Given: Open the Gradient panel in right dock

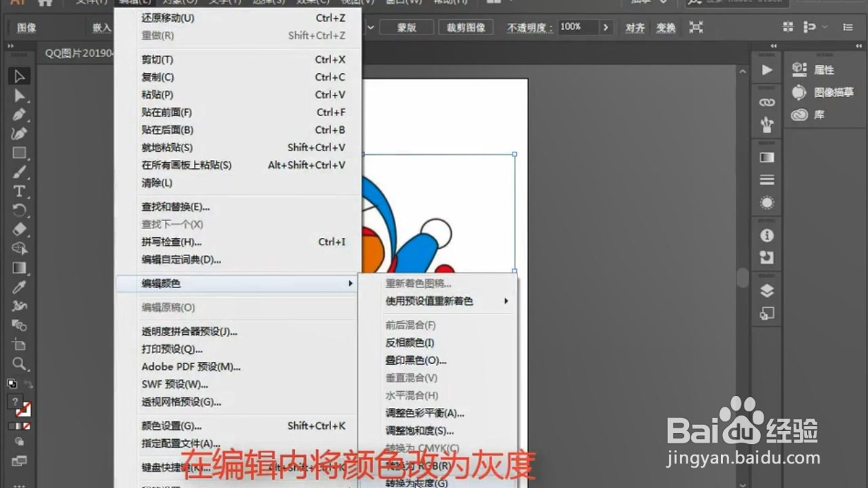Looking at the screenshot, I should coord(767,157).
